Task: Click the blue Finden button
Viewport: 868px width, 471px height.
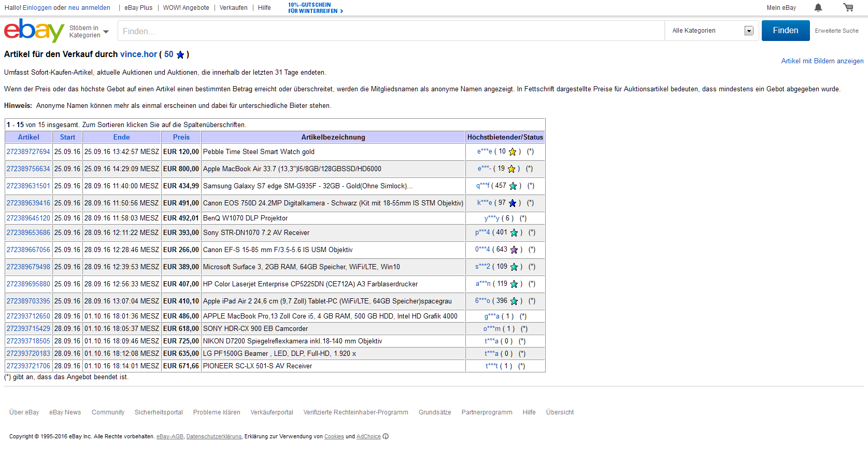Action: [786, 31]
